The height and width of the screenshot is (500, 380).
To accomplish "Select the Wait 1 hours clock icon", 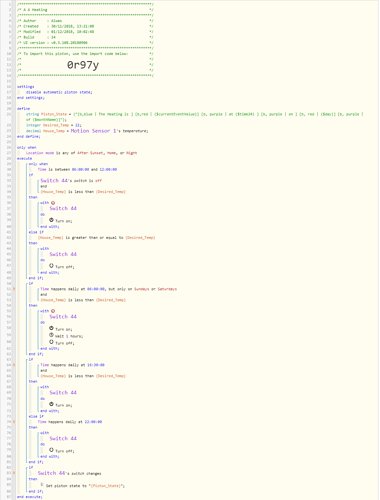I will coord(51,335).
